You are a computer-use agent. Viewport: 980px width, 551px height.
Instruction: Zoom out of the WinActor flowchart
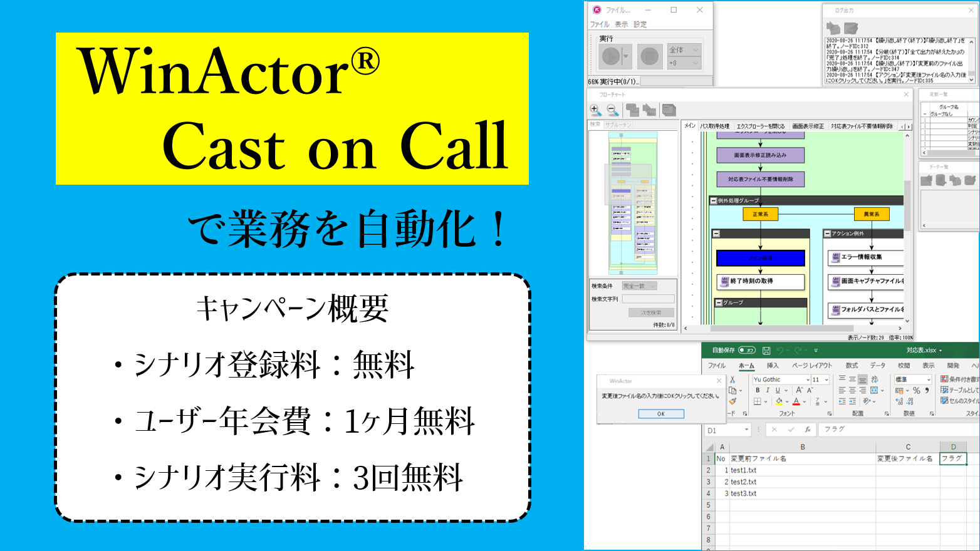click(x=613, y=110)
